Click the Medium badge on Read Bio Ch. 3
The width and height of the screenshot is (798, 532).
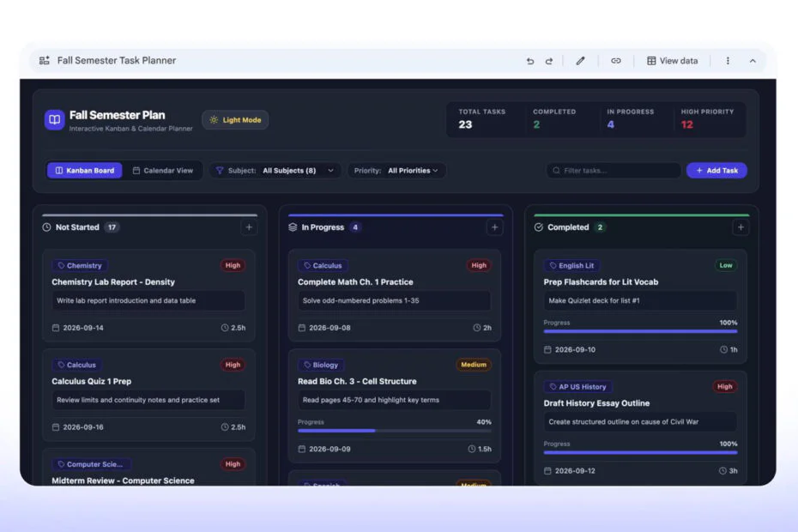474,365
